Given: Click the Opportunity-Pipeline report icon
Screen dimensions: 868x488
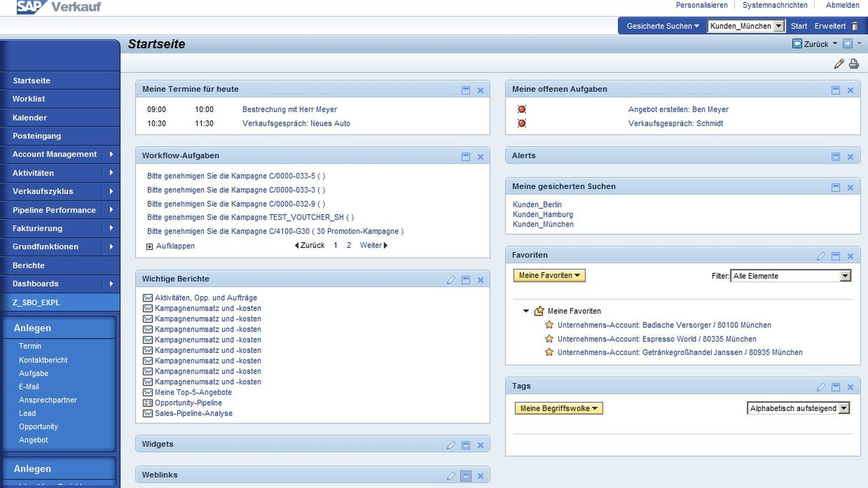Looking at the screenshot, I should click(148, 403).
